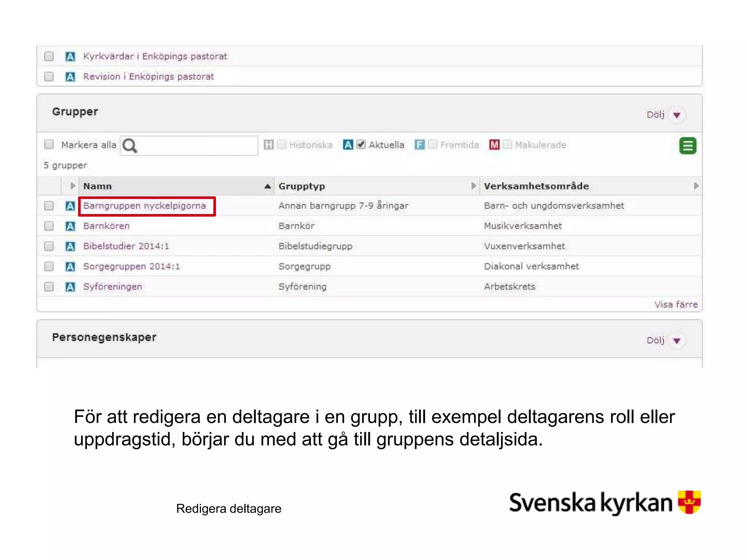The image size is (747, 560).
Task: Click the blue A Aktuella filter icon
Action: (x=348, y=145)
